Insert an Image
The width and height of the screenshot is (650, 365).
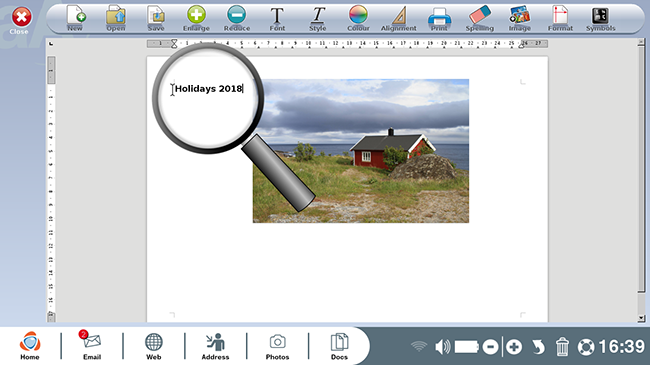point(520,18)
